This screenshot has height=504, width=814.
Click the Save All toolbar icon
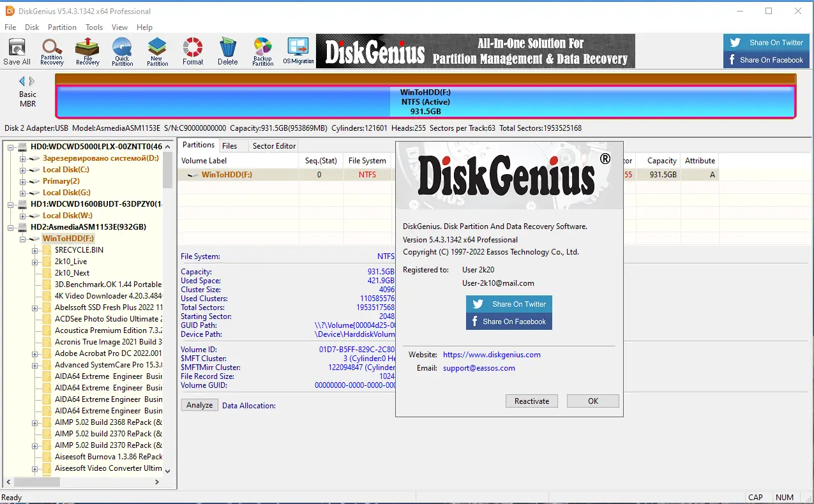[x=16, y=51]
